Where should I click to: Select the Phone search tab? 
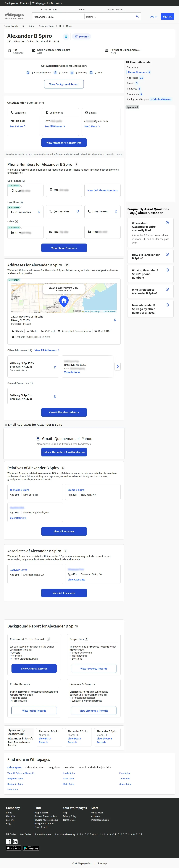(82, 10)
